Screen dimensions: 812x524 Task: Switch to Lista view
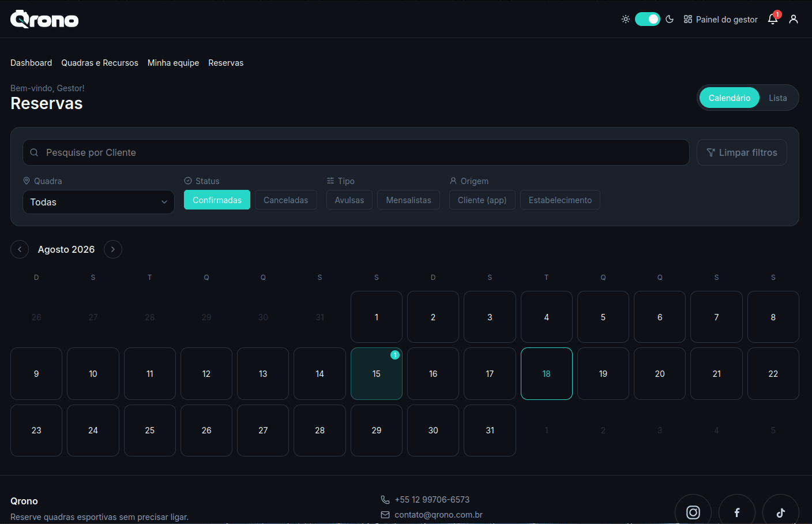778,98
